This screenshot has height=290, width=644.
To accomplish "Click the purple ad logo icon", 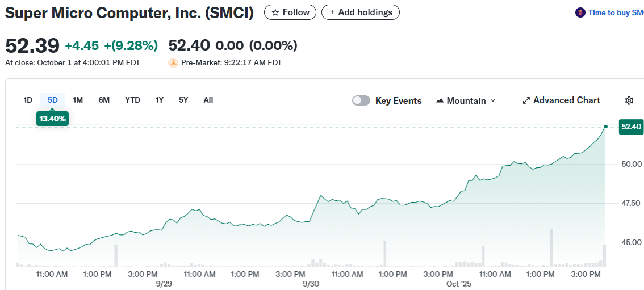I will (x=580, y=12).
